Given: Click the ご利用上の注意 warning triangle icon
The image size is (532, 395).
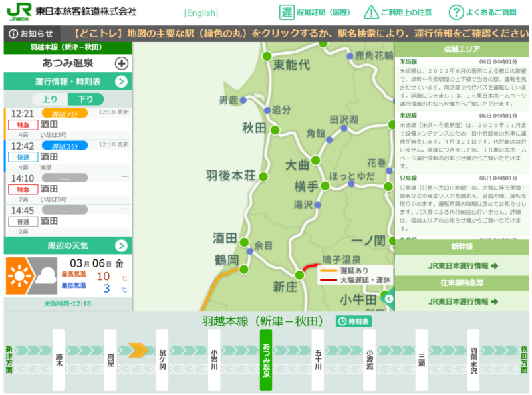Looking at the screenshot, I should pyautogui.click(x=372, y=12).
